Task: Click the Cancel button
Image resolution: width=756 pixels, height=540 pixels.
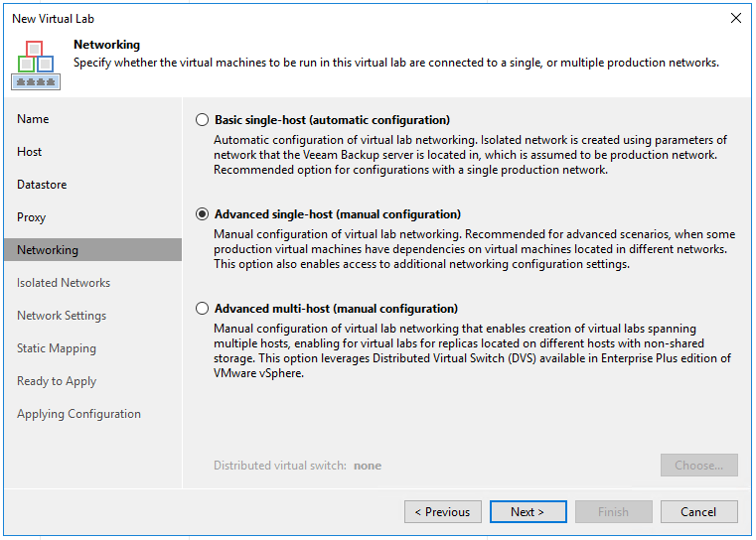Action: tap(698, 512)
